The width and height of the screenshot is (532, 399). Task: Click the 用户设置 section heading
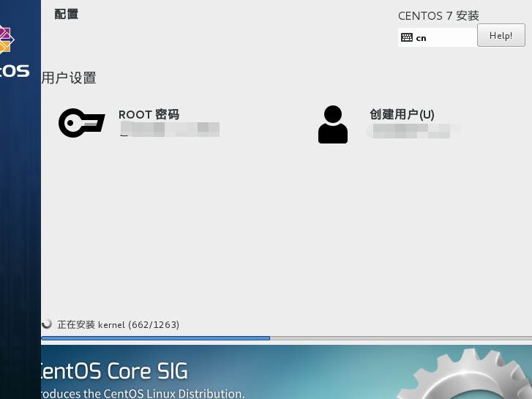tap(69, 78)
